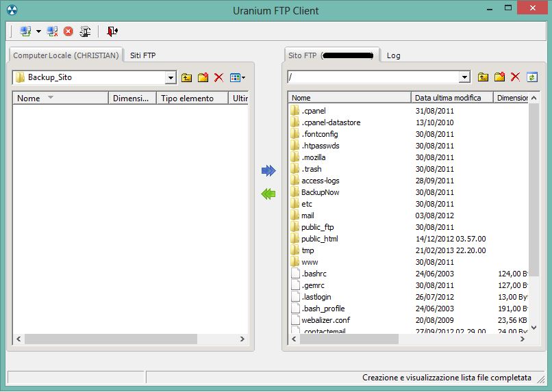Select the tmp folder

308,250
